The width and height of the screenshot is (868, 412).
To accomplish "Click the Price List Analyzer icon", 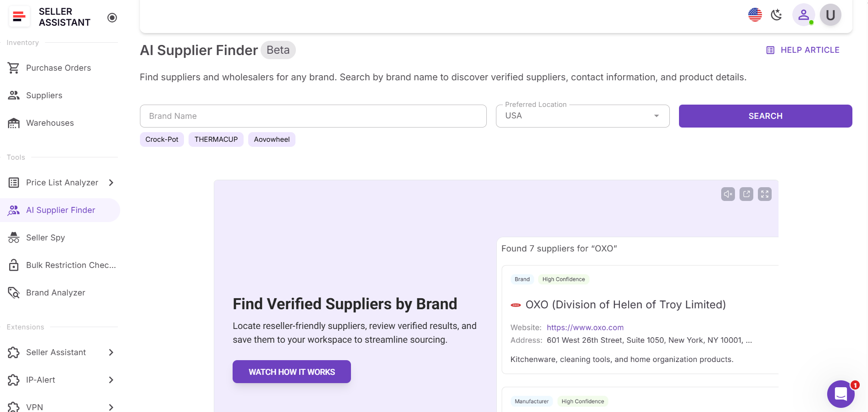I will 13,183.
